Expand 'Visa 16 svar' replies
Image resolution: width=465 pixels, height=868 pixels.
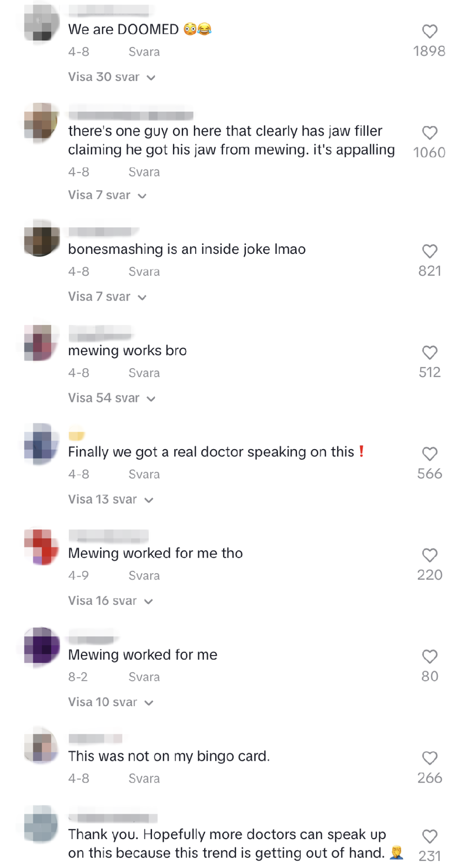tap(111, 601)
